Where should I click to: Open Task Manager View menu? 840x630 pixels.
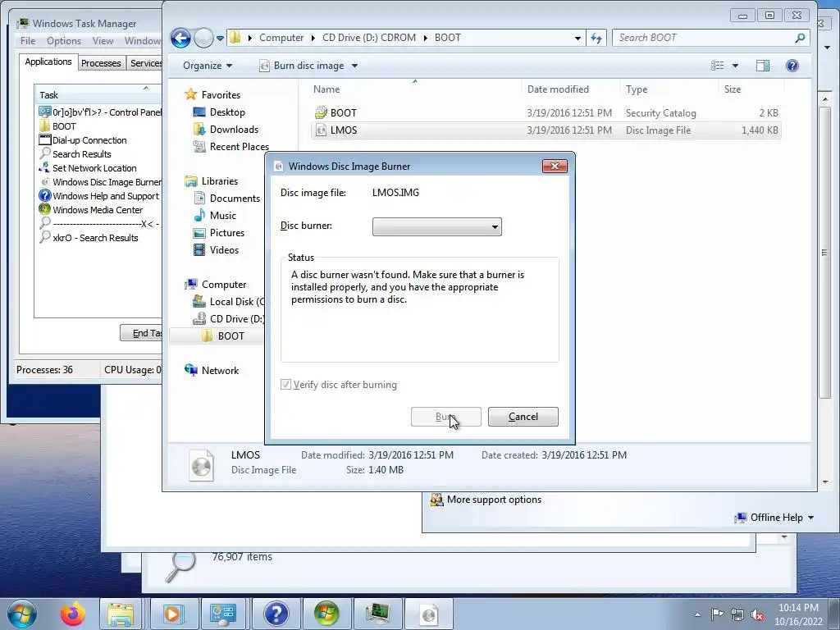click(x=103, y=41)
